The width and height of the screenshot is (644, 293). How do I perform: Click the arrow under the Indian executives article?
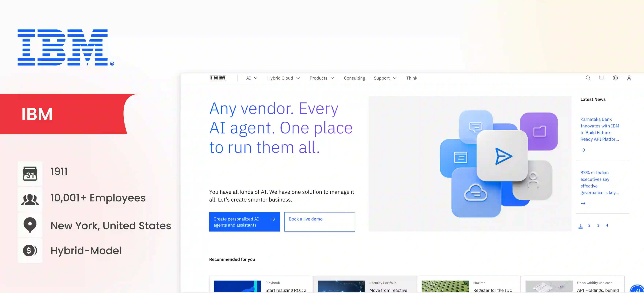point(583,203)
